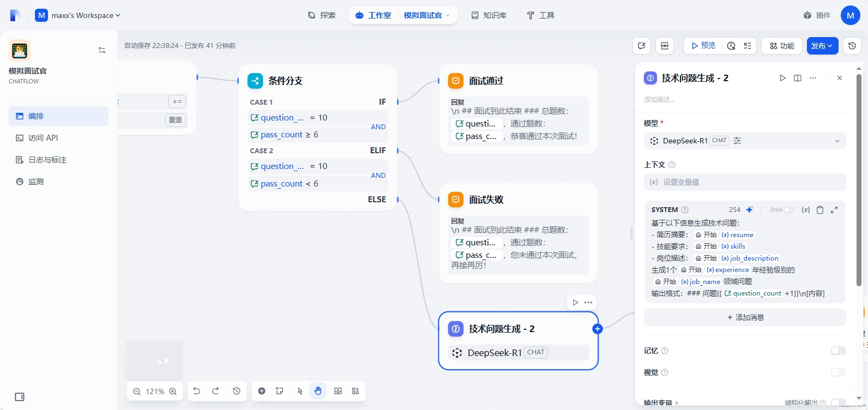Select the hand pan mode tool

(x=318, y=391)
